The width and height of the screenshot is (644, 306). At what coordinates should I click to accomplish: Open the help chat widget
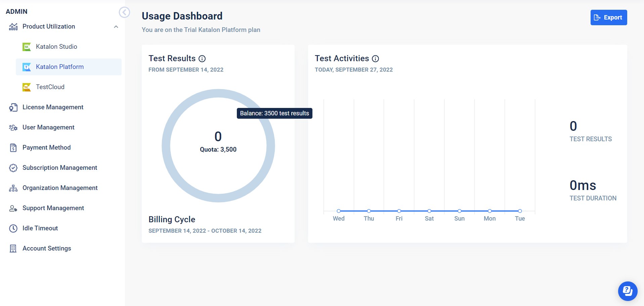pos(628,291)
